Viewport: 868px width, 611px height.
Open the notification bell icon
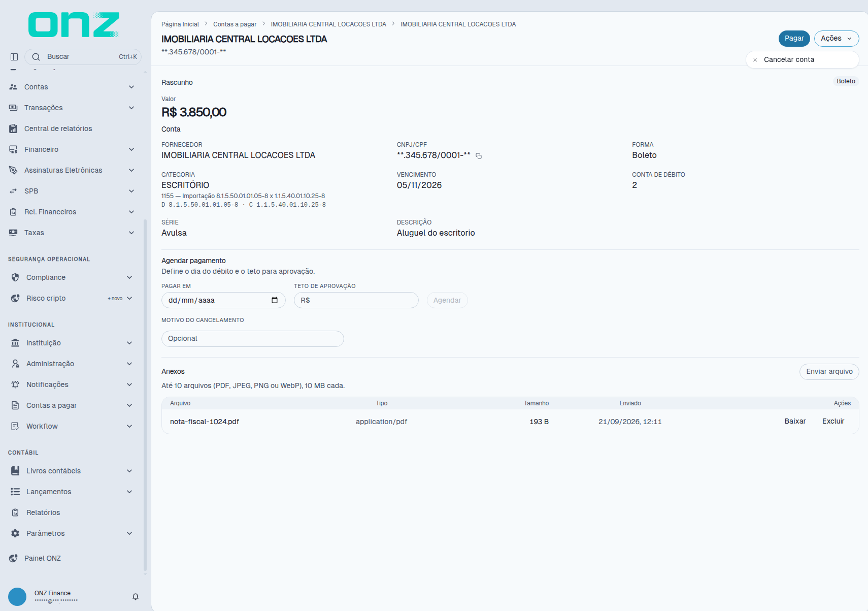136,597
